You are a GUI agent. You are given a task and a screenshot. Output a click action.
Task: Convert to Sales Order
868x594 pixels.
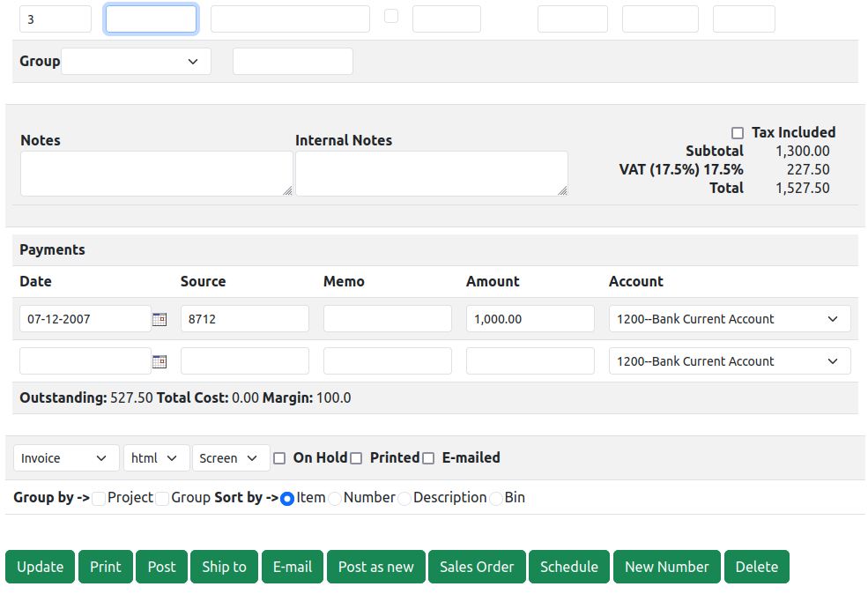click(477, 567)
